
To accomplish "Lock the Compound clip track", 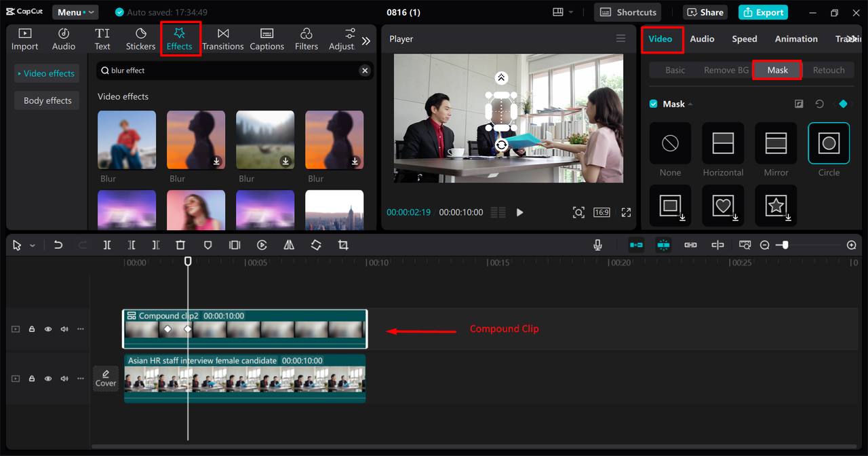I will (x=32, y=329).
